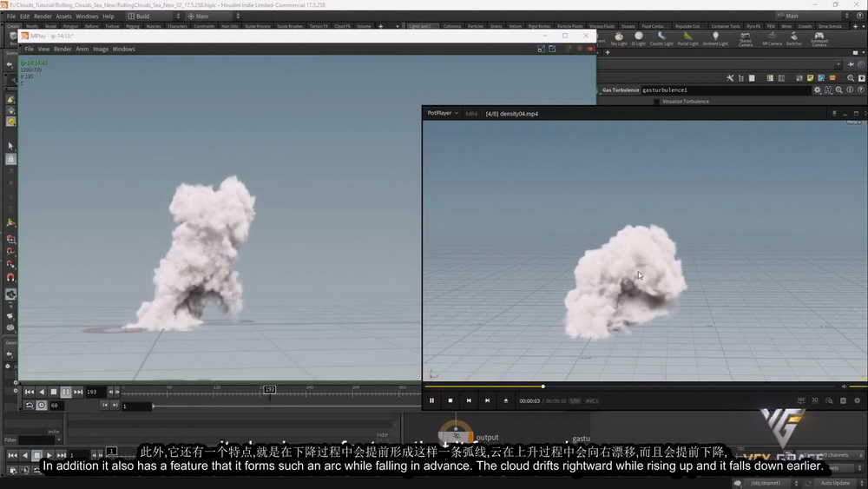Toggle MPlay loop playback mode button

point(30,406)
